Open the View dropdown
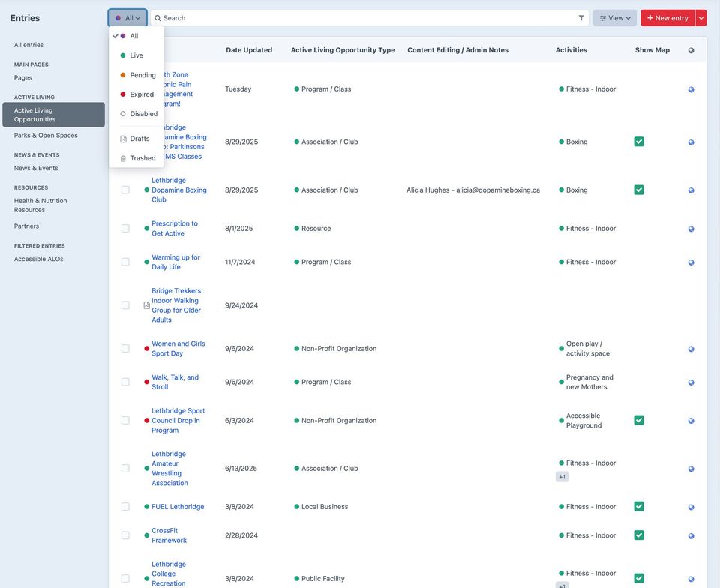 point(612,16)
